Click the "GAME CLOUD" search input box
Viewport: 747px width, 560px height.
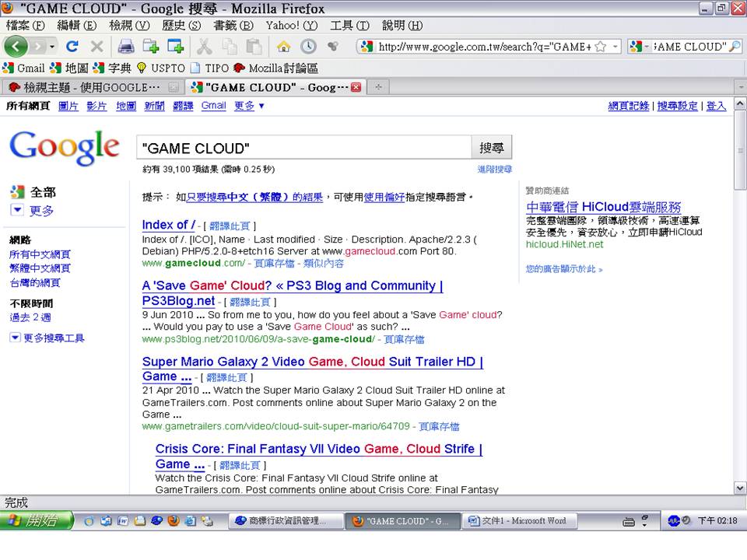tap(304, 148)
